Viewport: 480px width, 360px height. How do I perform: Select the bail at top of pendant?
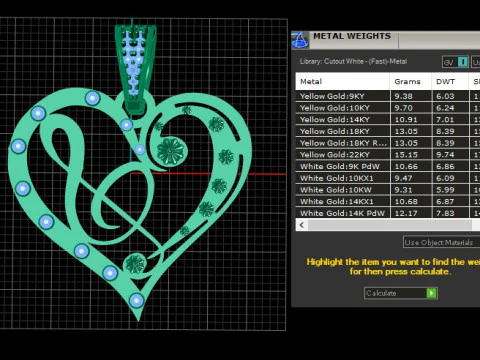(136, 68)
